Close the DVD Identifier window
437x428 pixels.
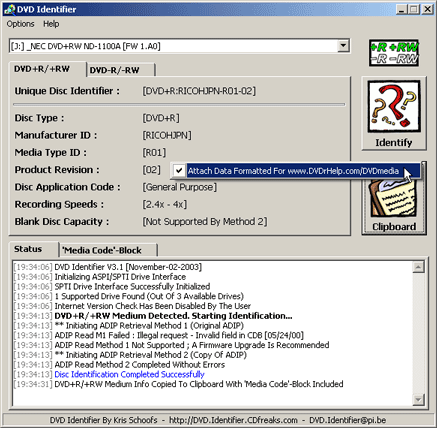tap(427, 9)
